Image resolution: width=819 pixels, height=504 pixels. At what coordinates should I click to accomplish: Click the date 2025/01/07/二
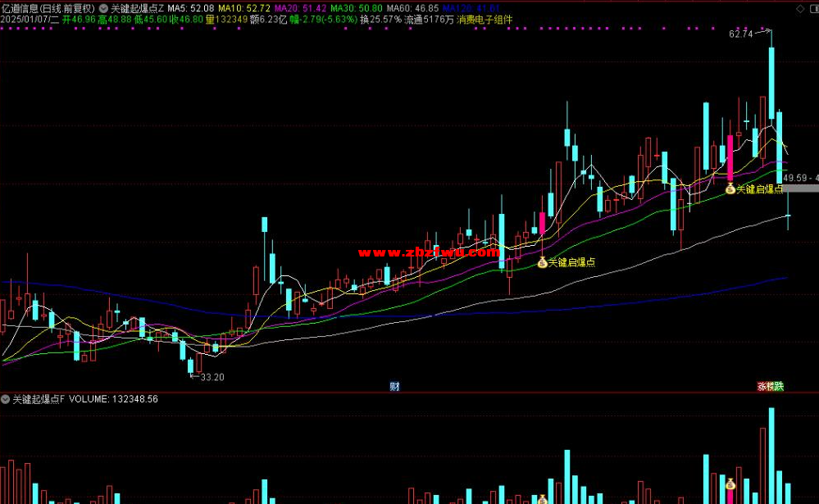[30, 20]
